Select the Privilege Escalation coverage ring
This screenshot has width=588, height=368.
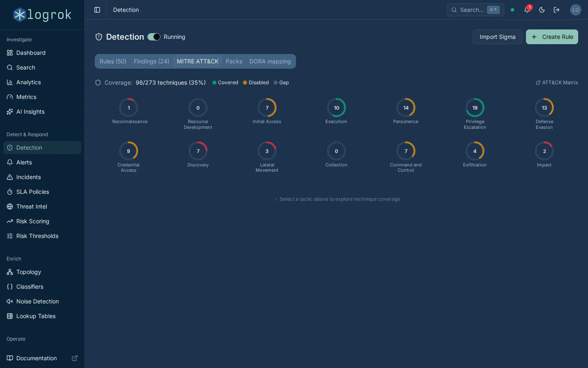coord(475,108)
